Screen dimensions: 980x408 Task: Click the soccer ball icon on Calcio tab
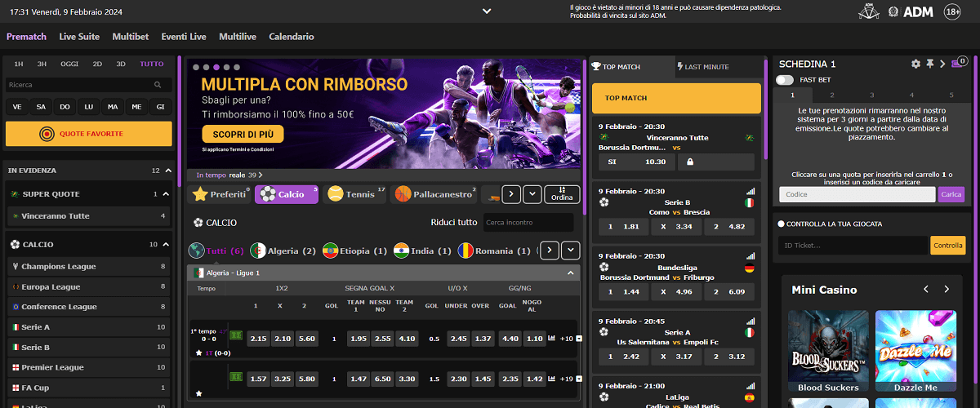(x=268, y=194)
